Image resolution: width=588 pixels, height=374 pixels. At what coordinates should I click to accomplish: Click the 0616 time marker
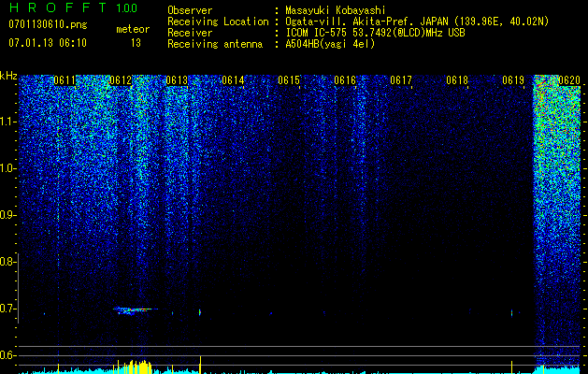tap(345, 80)
